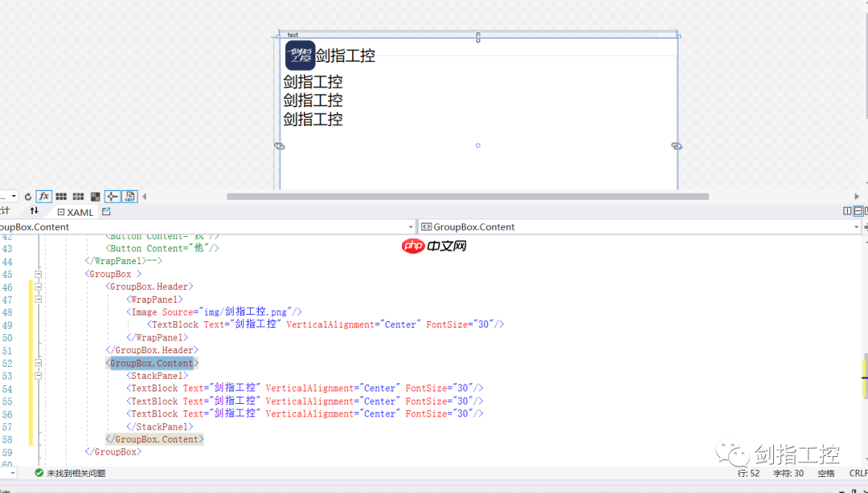Place cursor on GroupBox.Header opening tag
Screen dimensions: 868x493
(149, 287)
